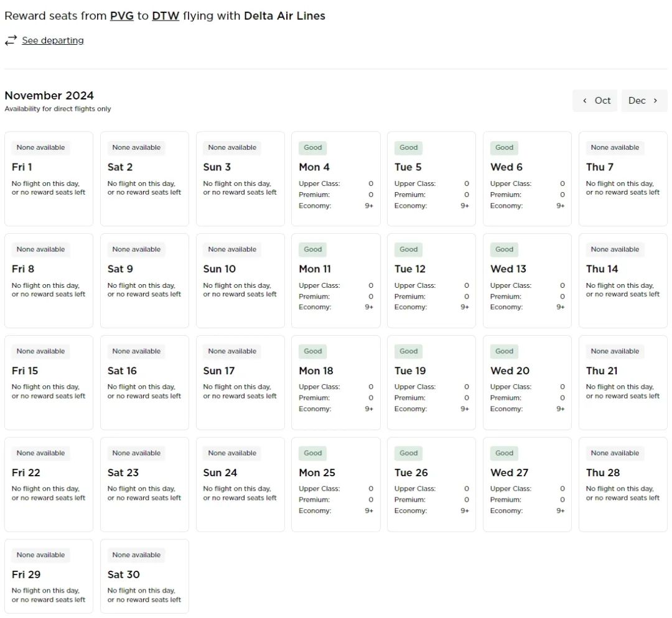Select the Tue 12 availability card

431,280
